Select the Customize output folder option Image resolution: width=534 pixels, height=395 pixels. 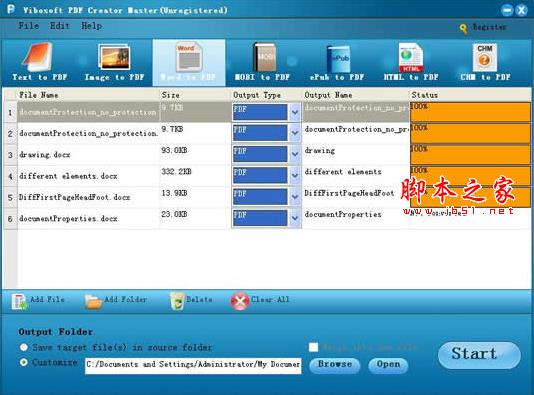pos(23,362)
